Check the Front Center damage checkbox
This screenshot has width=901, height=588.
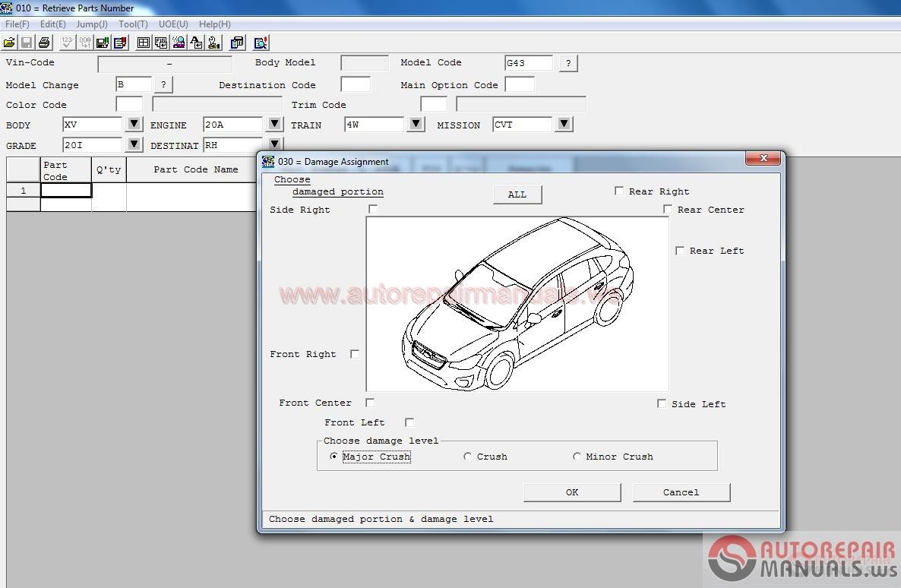coord(370,403)
